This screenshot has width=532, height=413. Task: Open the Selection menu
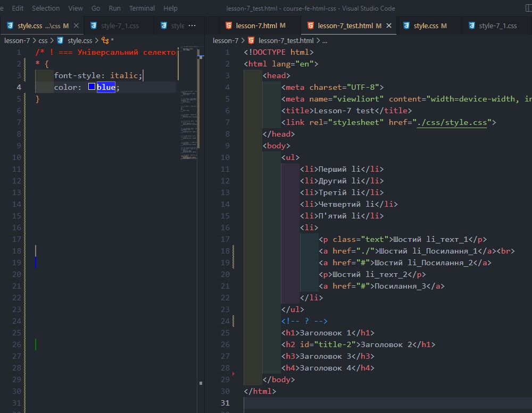[x=45, y=8]
